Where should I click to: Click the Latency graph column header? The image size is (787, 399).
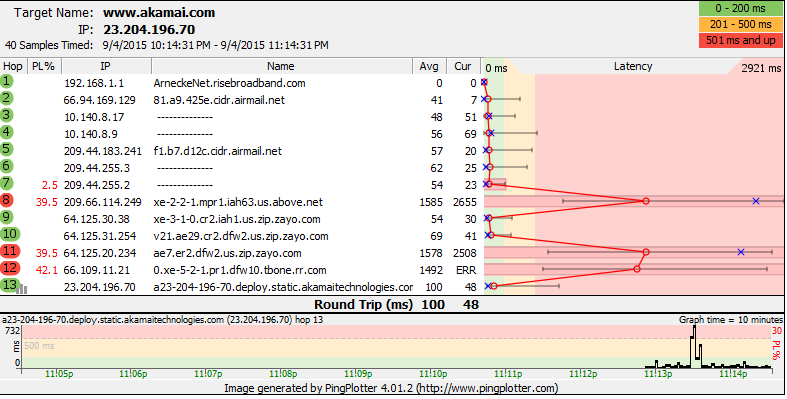(632, 66)
